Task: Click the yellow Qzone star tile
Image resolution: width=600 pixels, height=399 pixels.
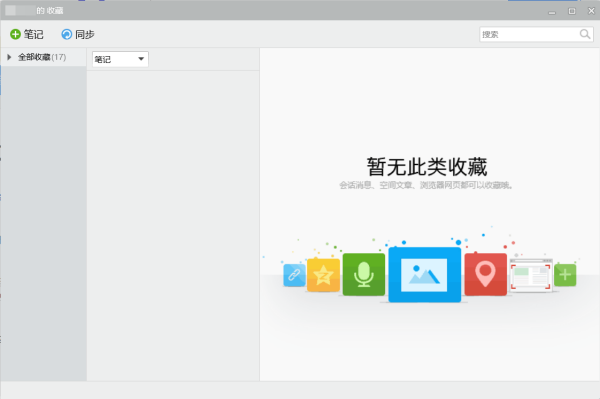Action: 323,275
